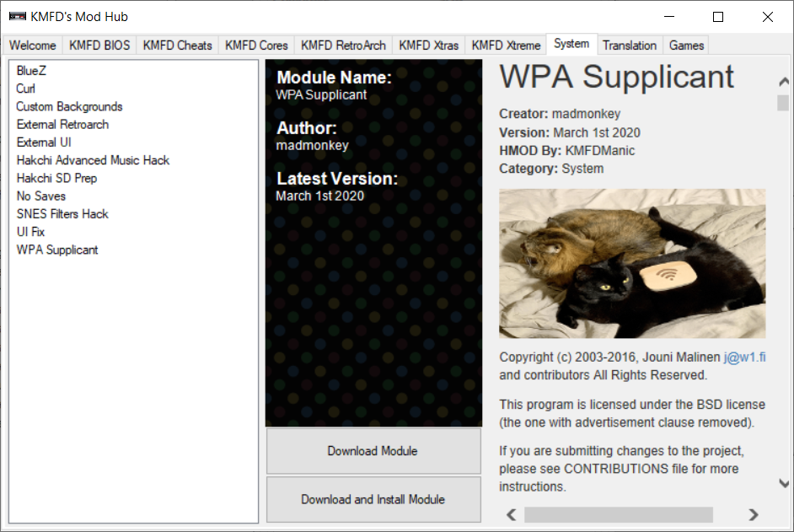794x532 pixels.
Task: Switch to the KMFD BIOS tab
Action: click(x=99, y=45)
